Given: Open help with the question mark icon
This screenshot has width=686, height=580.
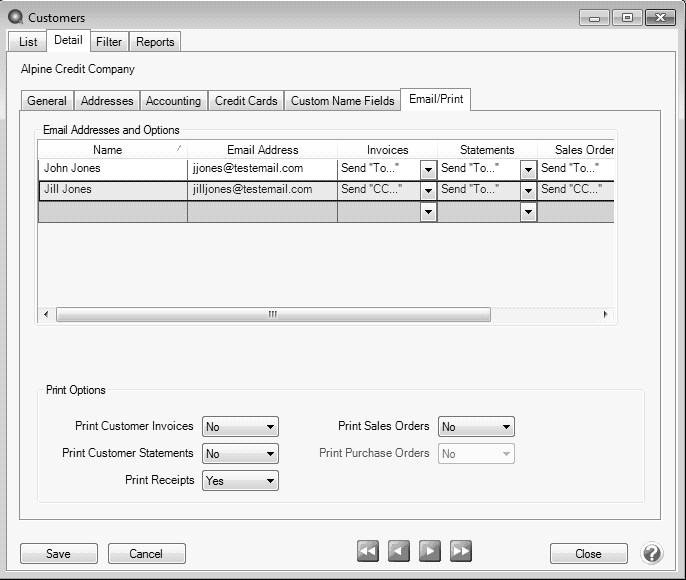Looking at the screenshot, I should (651, 553).
